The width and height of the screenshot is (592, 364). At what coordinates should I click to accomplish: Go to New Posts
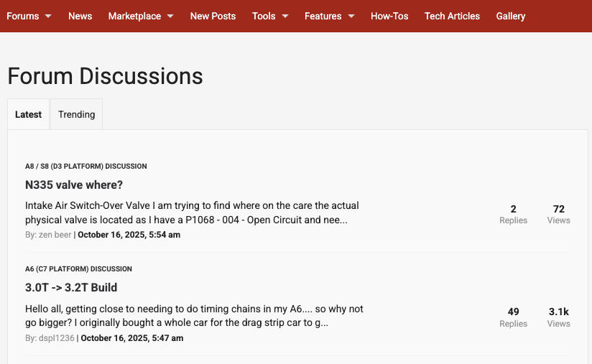click(213, 16)
